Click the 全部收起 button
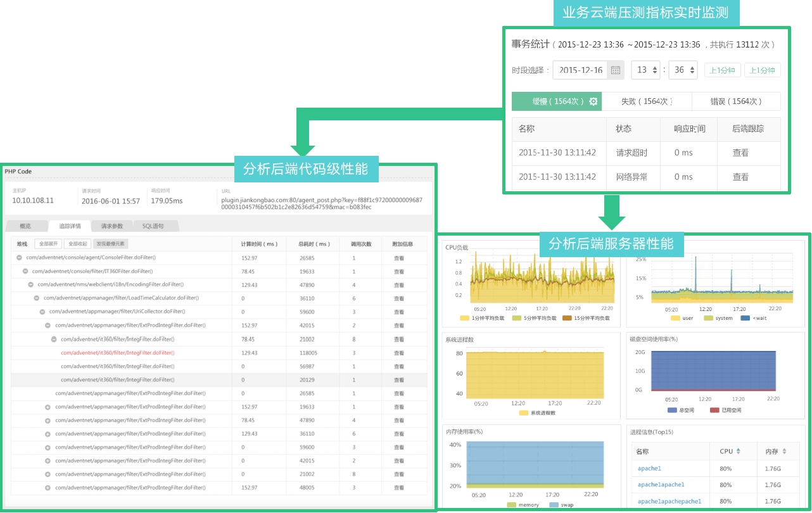The image size is (812, 513). point(77,244)
